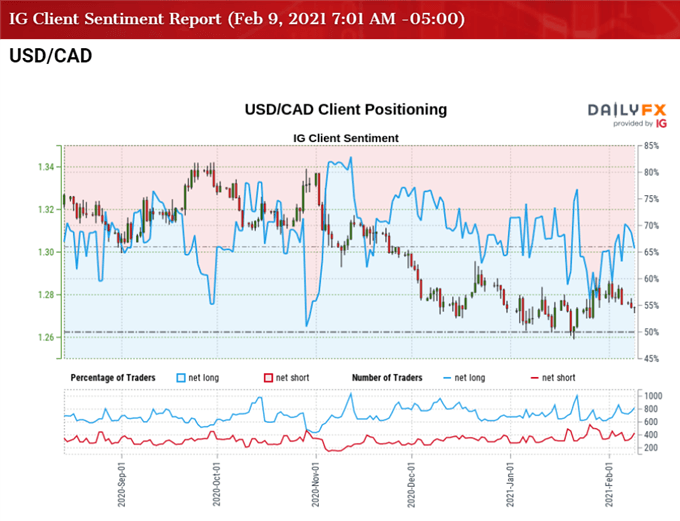Click the red net short line marker

(x=535, y=378)
